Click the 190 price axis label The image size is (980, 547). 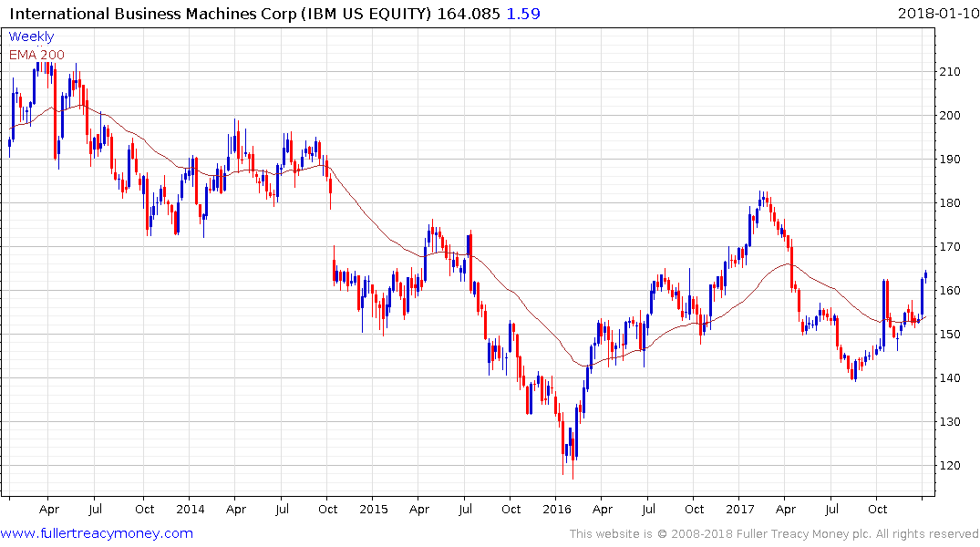(950, 160)
